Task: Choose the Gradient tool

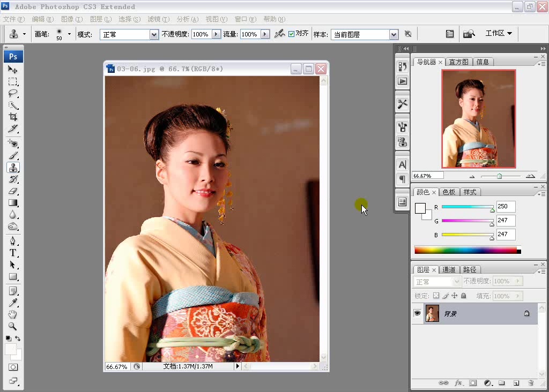Action: point(13,203)
